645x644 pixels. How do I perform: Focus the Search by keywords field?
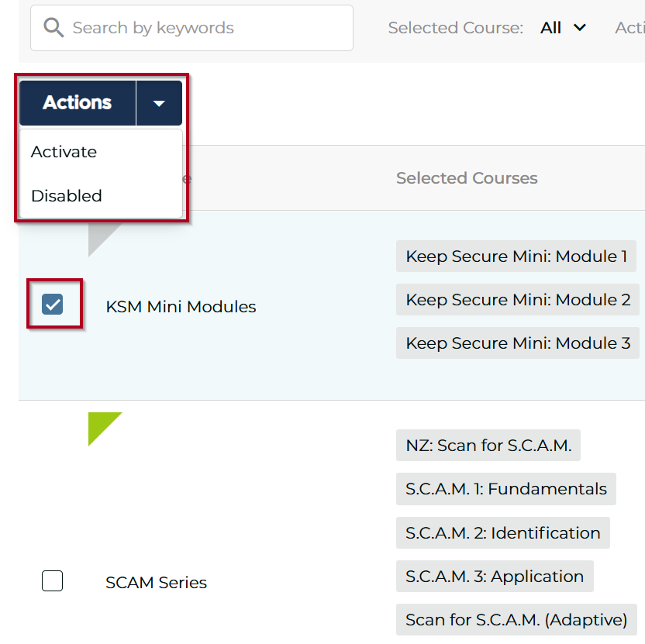(202, 28)
